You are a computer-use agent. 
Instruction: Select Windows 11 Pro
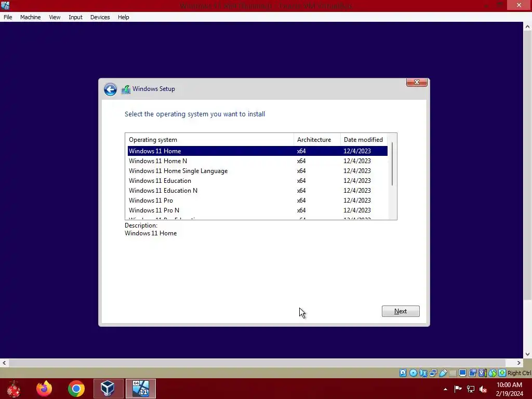[x=258, y=200]
